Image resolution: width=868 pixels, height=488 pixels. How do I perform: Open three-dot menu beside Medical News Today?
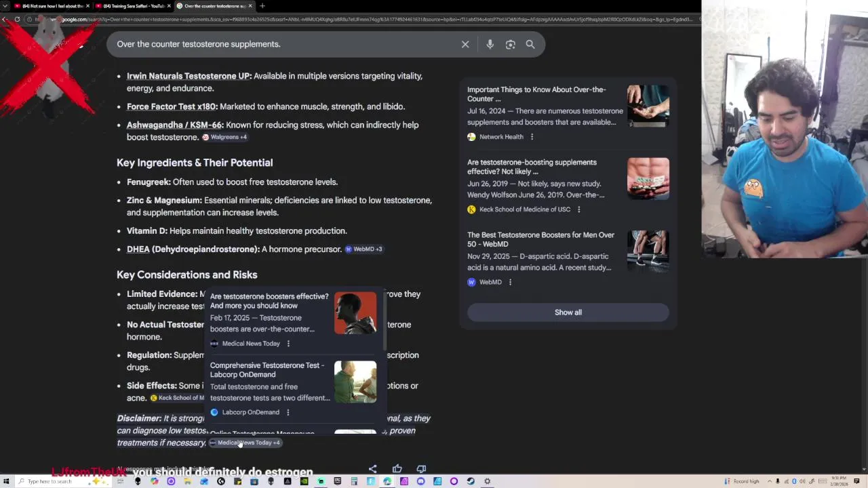(x=288, y=344)
